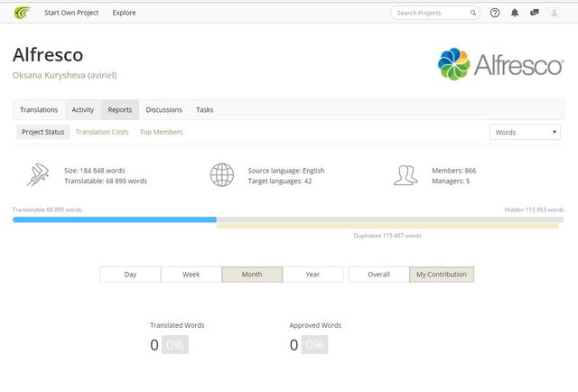The height and width of the screenshot is (392, 578).
Task: Click the Alfresco project logo
Action: tap(500, 64)
